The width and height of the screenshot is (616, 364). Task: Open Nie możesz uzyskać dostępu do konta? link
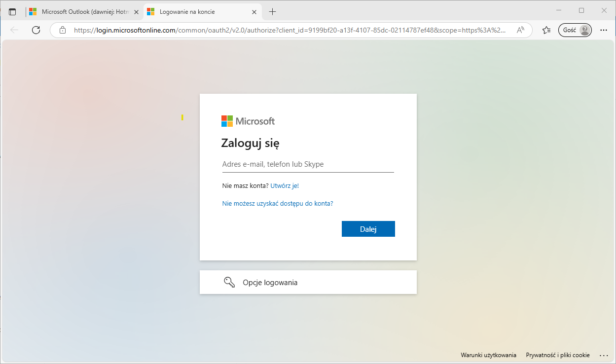[x=278, y=203]
